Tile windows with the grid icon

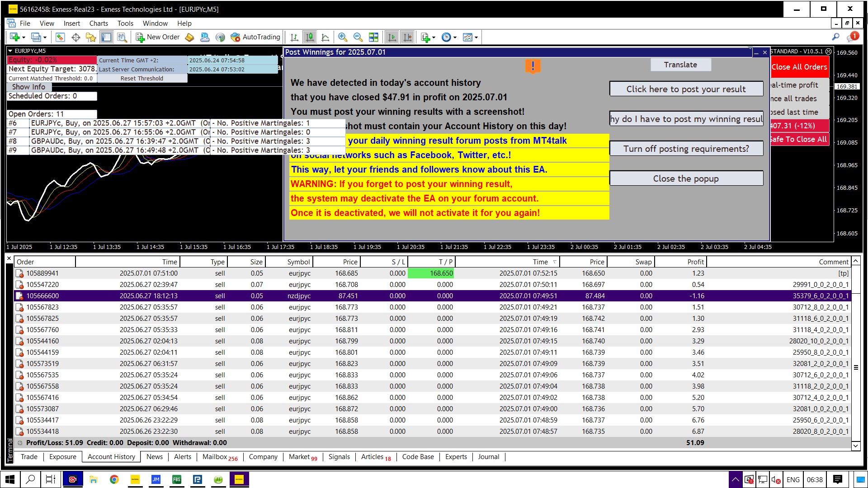(x=373, y=37)
